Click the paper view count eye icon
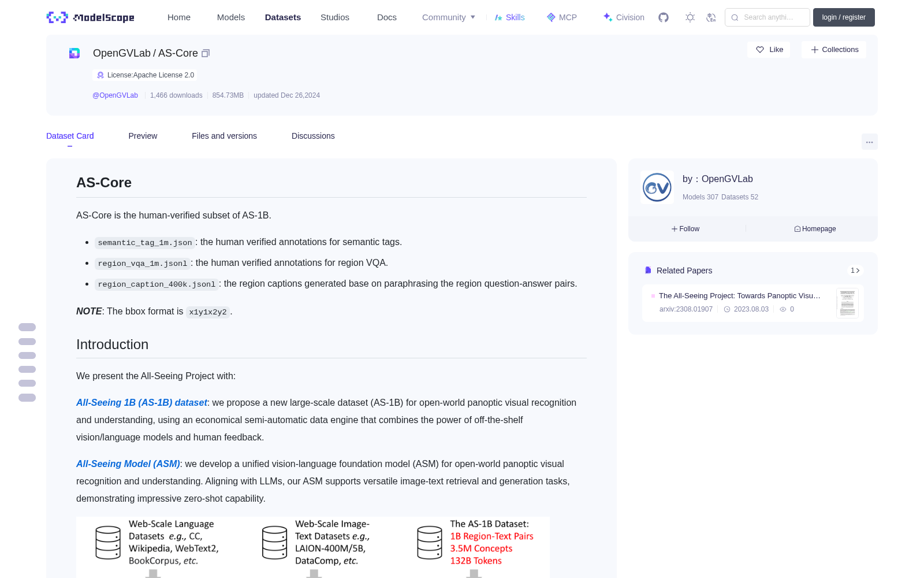 (783, 309)
